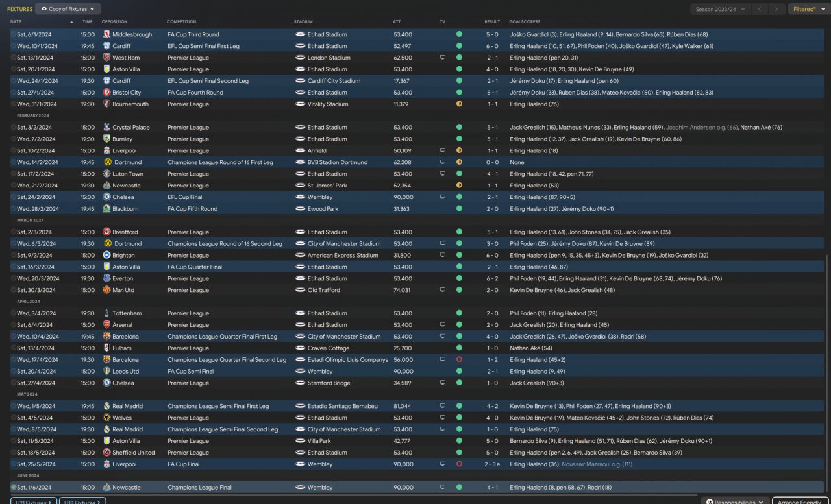
Task: Click the orange draw indicator on Bournemouth row
Action: point(459,104)
